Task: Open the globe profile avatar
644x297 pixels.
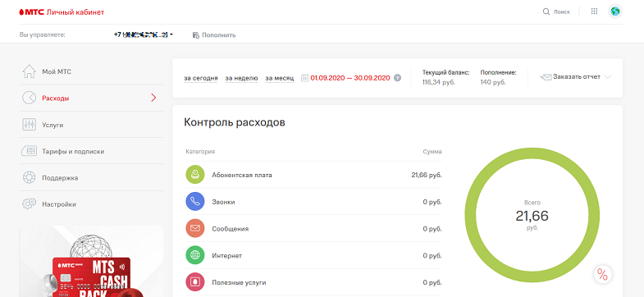Action: click(x=614, y=11)
